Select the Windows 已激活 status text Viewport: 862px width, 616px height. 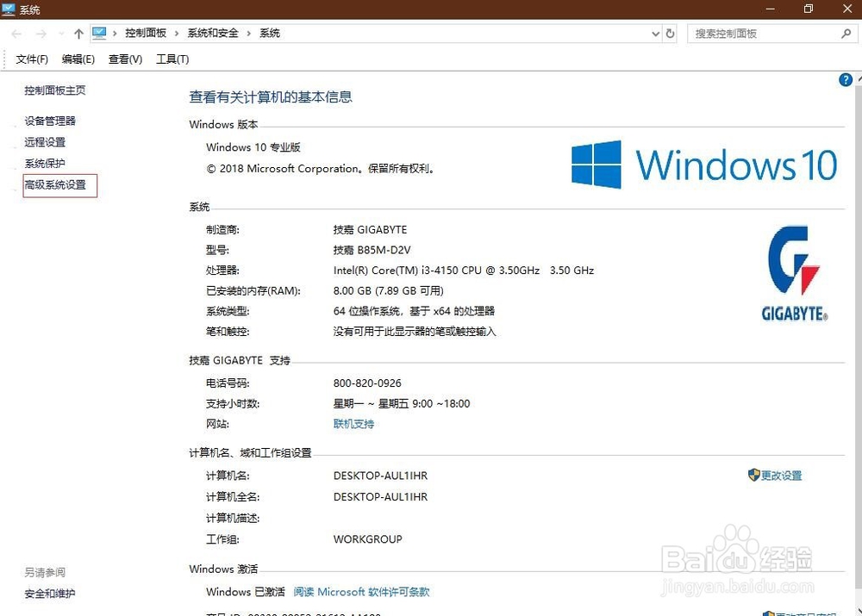point(245,592)
